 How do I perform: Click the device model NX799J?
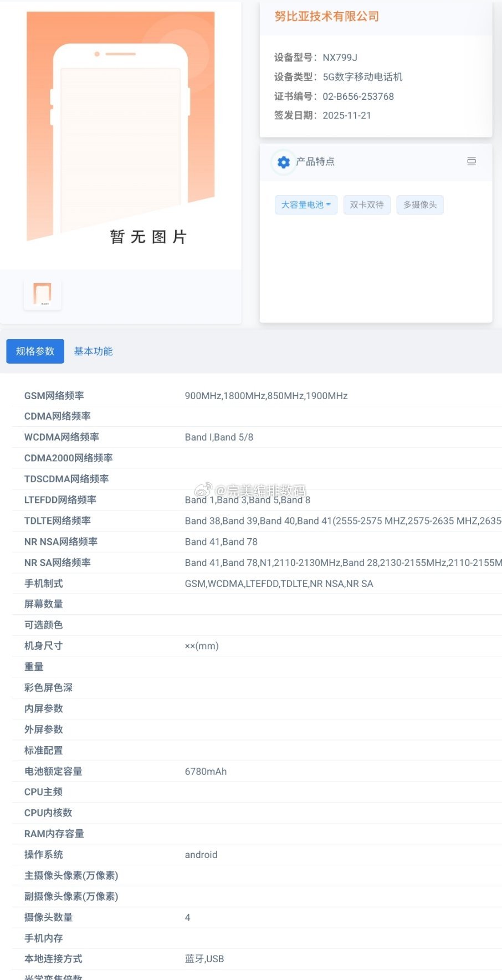tap(340, 58)
